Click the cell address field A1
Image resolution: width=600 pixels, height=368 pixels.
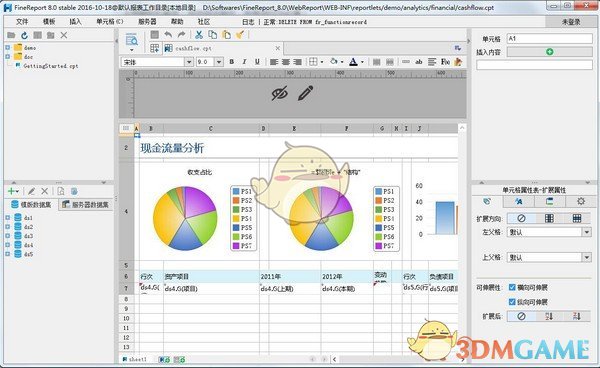coord(550,39)
